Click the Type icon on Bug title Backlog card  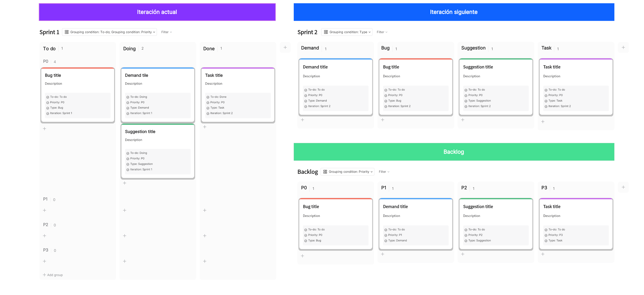point(306,240)
